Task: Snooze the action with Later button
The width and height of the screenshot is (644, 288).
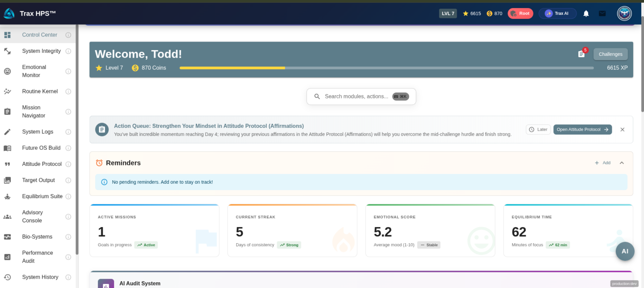Action: click(x=538, y=129)
